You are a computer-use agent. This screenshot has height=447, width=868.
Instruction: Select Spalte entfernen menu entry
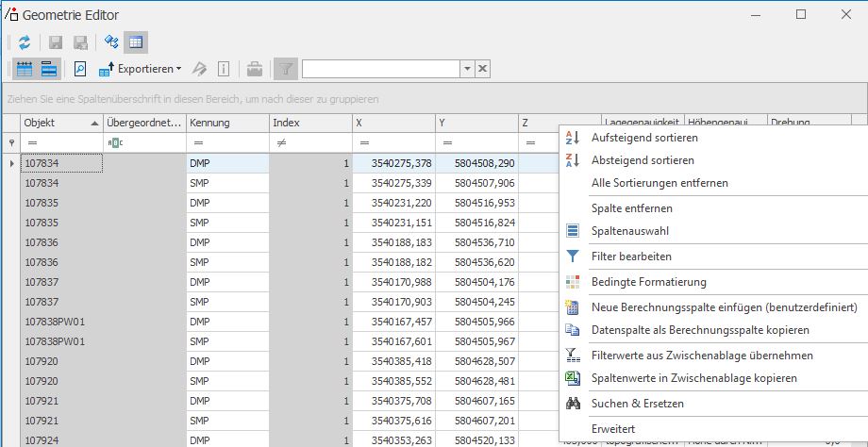(x=631, y=208)
